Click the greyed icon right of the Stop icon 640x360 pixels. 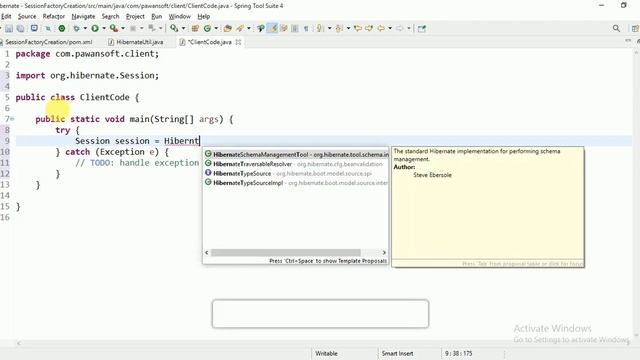point(151,28)
